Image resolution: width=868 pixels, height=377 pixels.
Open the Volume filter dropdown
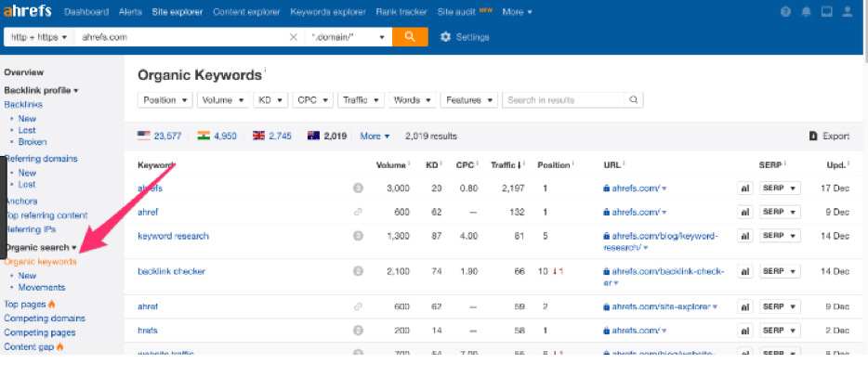point(223,100)
